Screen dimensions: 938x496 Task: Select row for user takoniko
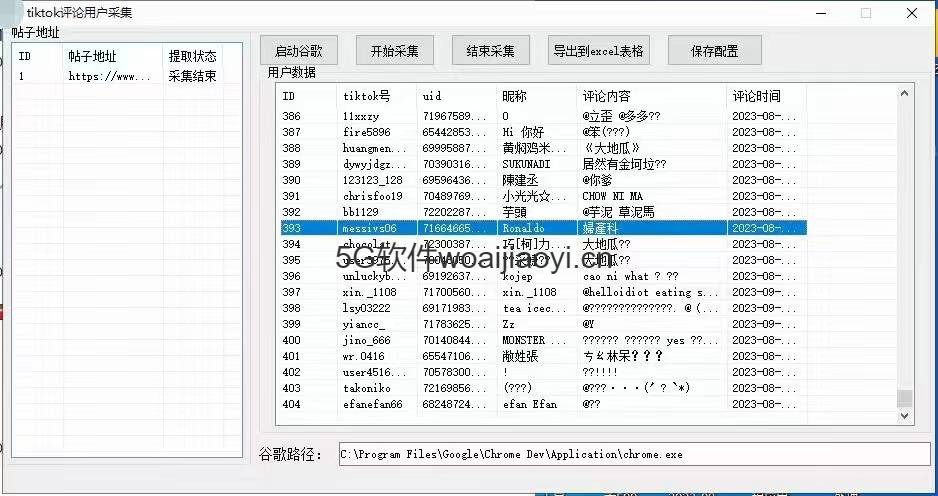(x=543, y=388)
